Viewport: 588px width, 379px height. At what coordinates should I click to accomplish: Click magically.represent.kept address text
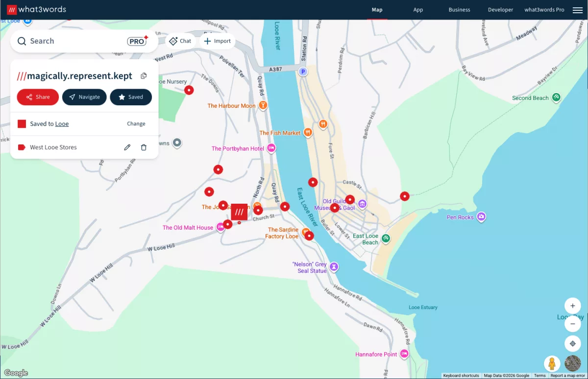click(74, 76)
